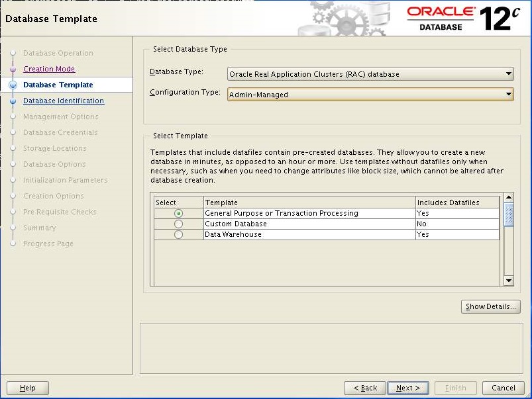Click the message area below Show Details
The image size is (532, 399).
point(331,349)
